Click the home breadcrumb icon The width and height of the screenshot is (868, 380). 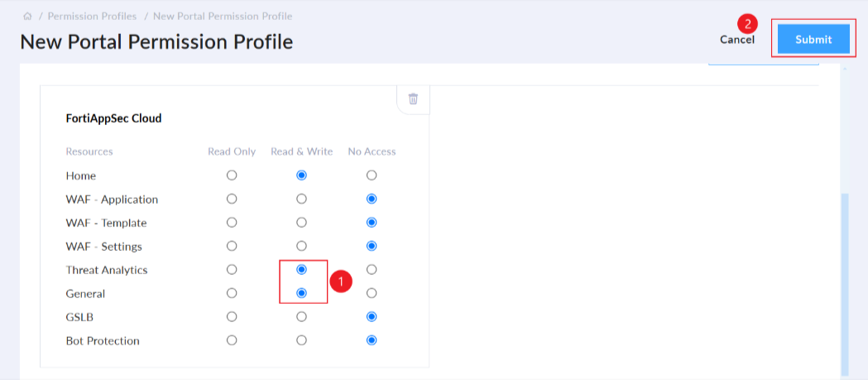(x=26, y=16)
